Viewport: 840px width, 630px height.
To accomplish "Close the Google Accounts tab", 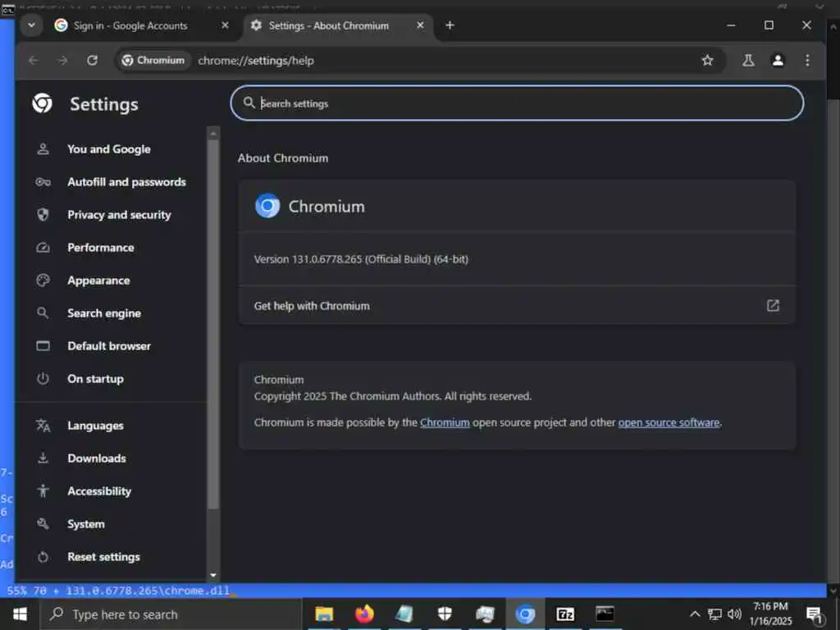I will pos(225,25).
